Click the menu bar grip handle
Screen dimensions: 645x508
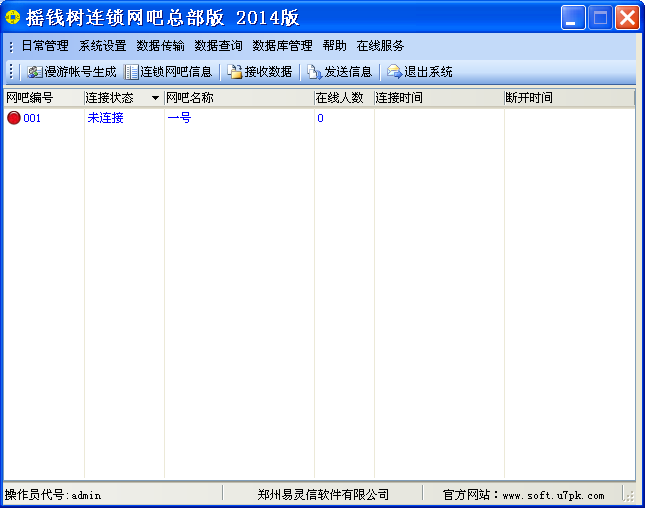[11, 46]
